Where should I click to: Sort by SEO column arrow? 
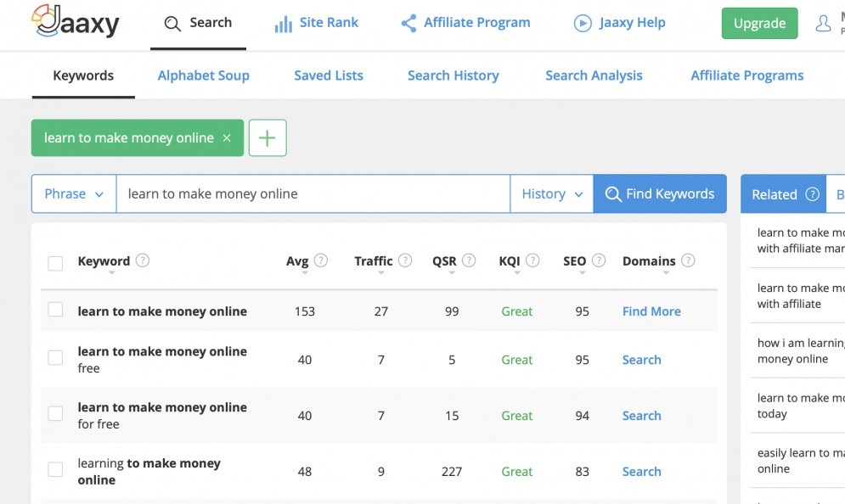[582, 273]
